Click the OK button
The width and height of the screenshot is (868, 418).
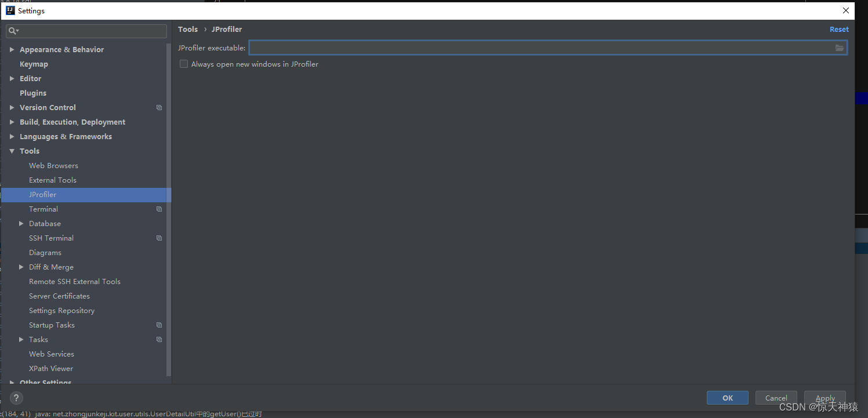728,398
